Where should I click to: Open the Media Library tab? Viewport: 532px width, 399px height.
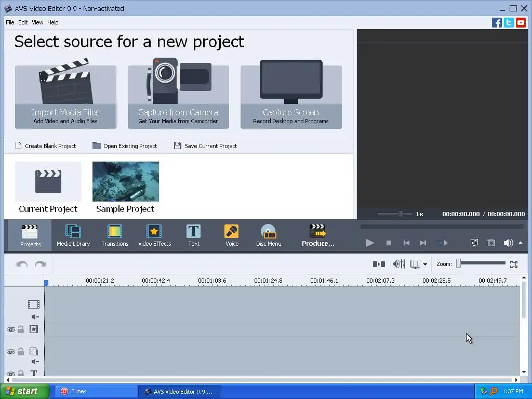point(73,235)
